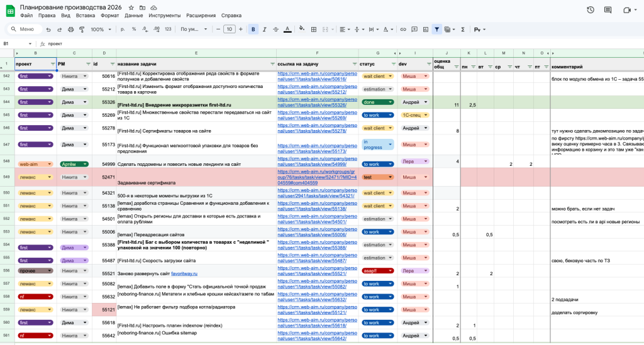The height and width of the screenshot is (345, 644).
Task: Open text rotation dropdown
Action: tap(387, 30)
